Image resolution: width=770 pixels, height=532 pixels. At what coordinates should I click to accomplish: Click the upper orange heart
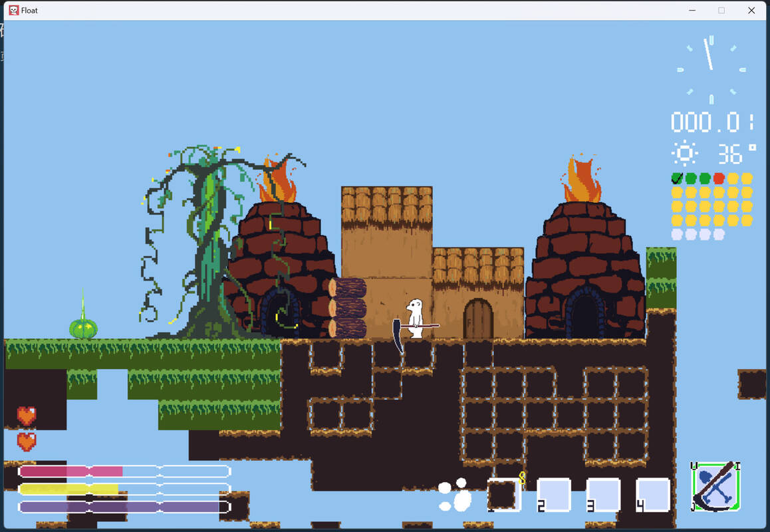[x=27, y=416]
